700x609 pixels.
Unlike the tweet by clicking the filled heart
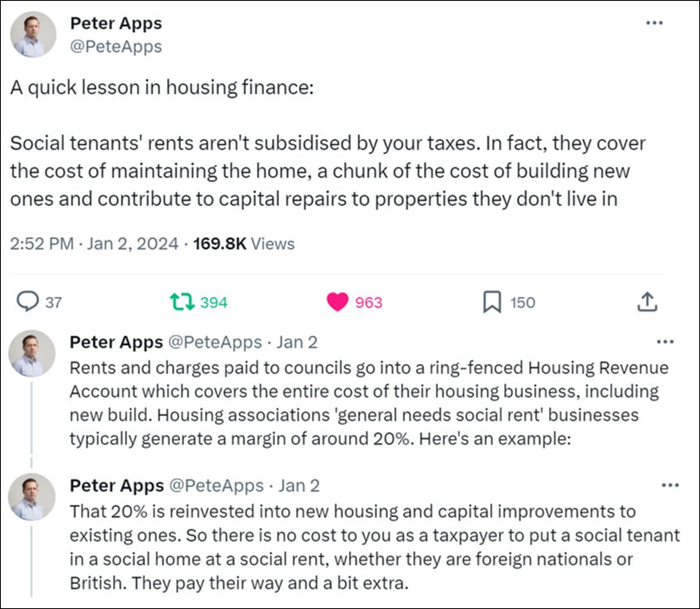pos(338,302)
